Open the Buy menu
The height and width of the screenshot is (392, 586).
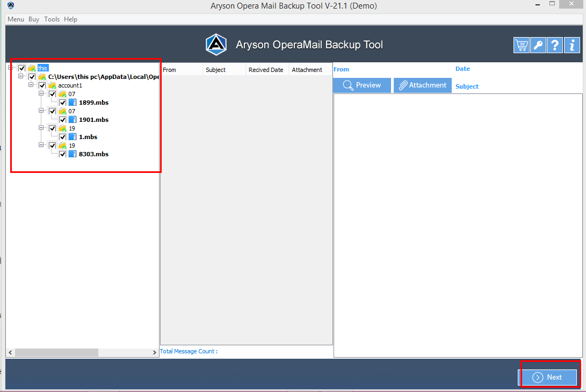tap(34, 19)
